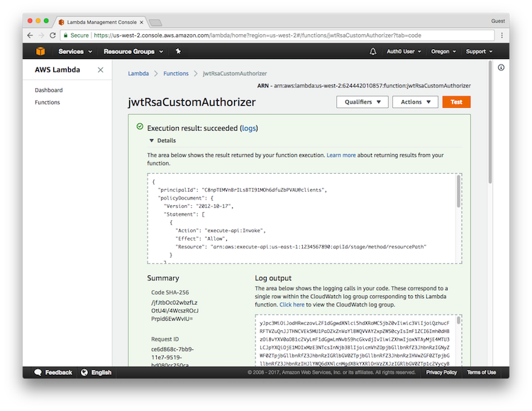The height and width of the screenshot is (411, 532).
Task: Click the main page vertical scrollbar
Action: pos(490,122)
